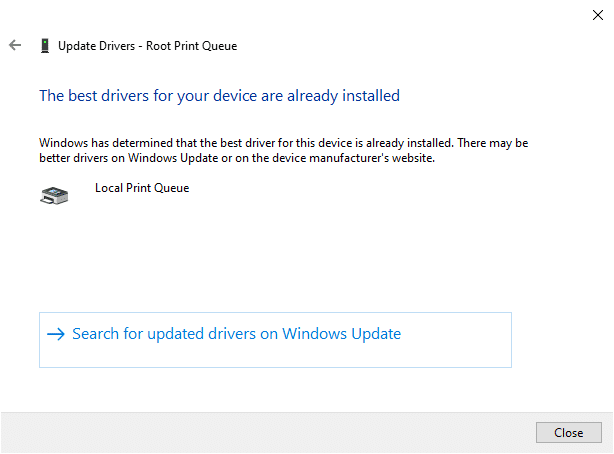Select the "Local Print Queue" device label
The image size is (614, 454).
142,187
